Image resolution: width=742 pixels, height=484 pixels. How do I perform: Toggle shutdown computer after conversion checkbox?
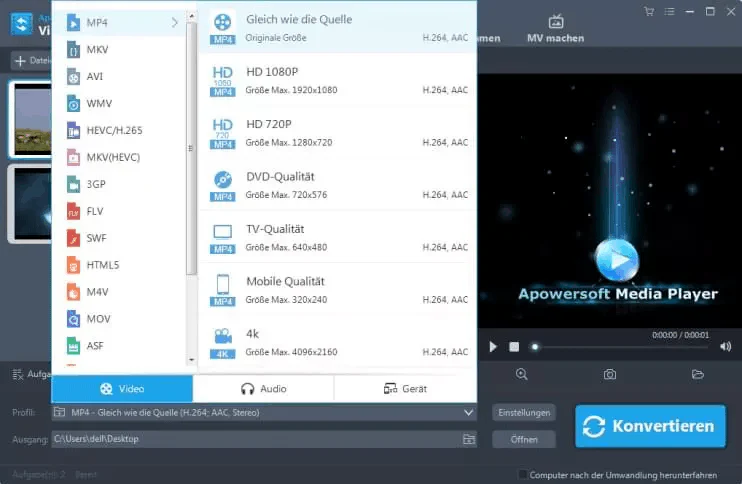[x=522, y=474]
